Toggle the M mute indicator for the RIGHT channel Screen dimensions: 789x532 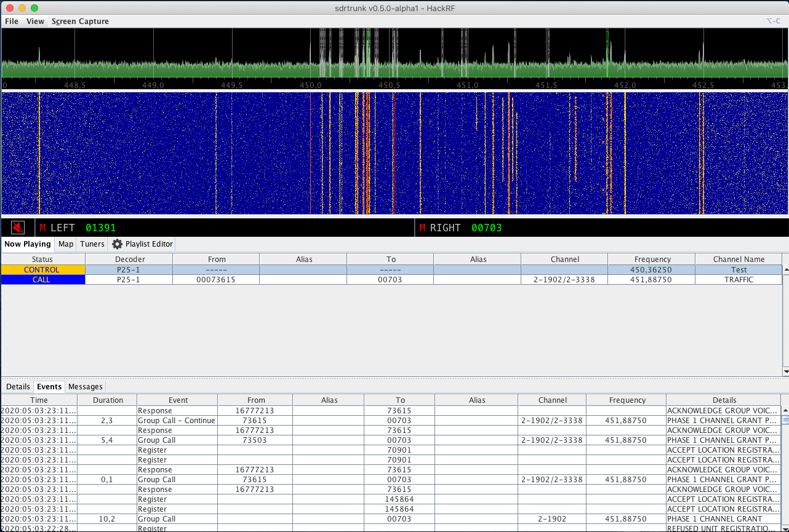[x=422, y=227]
